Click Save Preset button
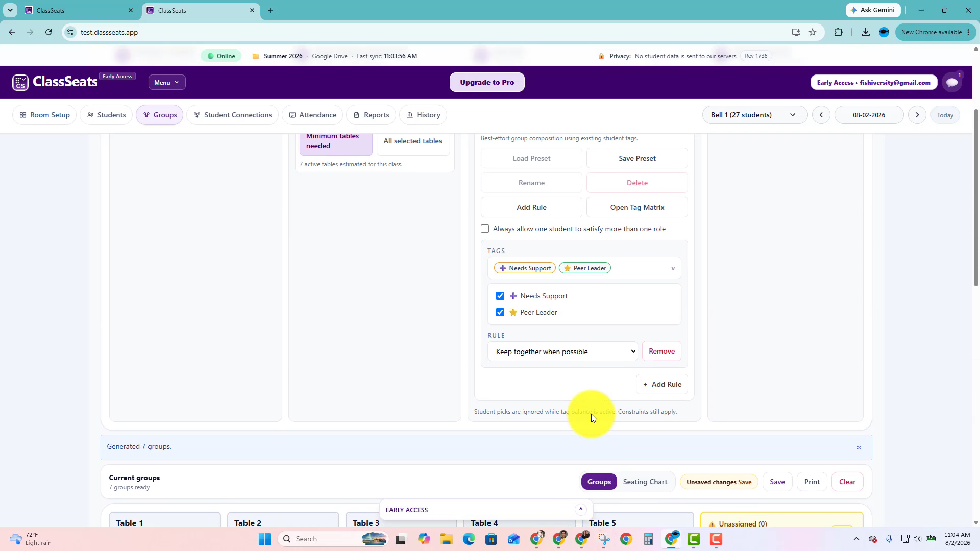This screenshot has width=980, height=551. click(x=637, y=158)
